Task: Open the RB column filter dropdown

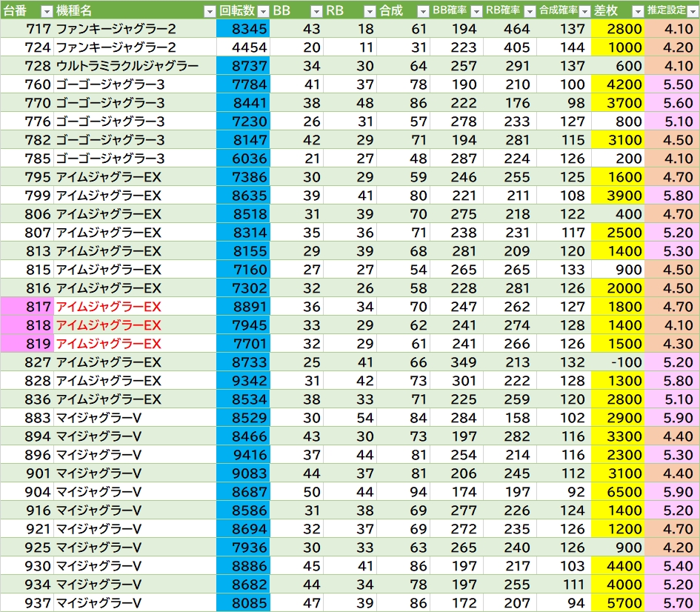Action: point(370,12)
